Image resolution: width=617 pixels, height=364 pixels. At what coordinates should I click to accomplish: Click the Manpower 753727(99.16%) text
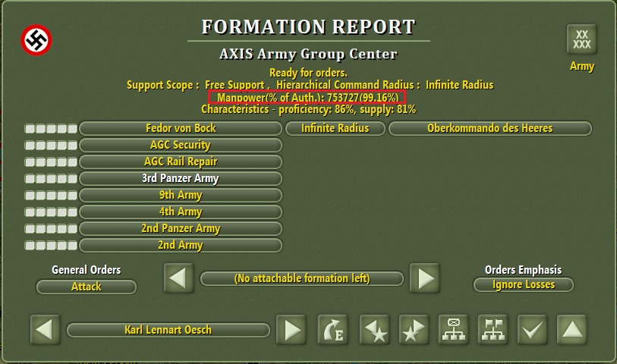307,97
